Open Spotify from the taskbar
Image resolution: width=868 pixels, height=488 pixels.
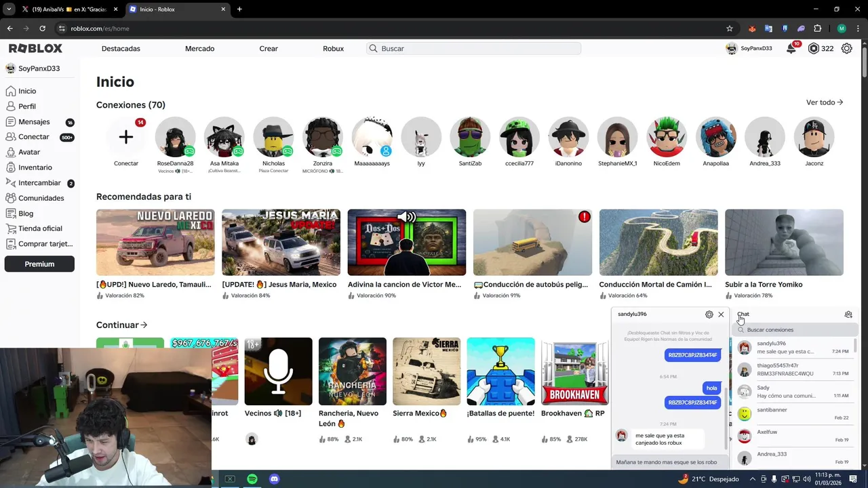click(x=252, y=479)
